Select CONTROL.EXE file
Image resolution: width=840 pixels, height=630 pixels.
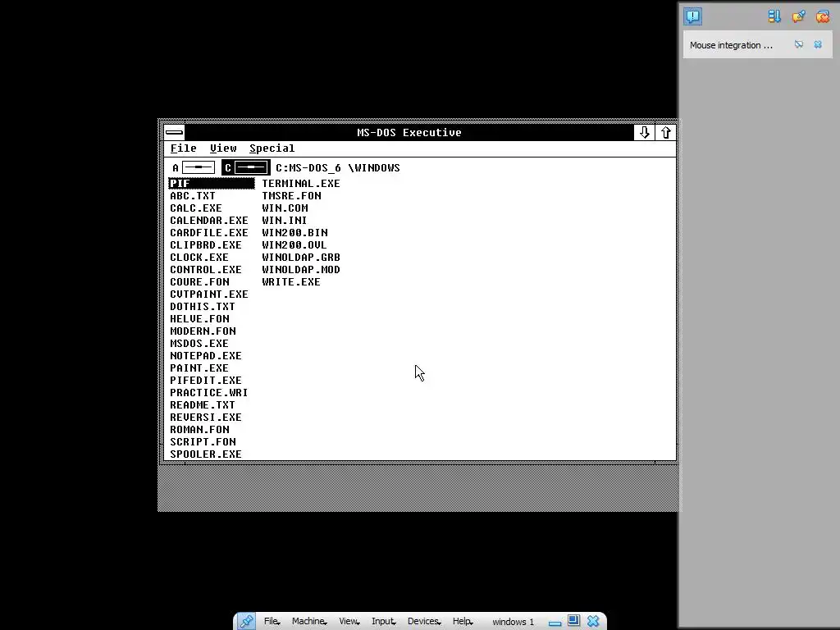[206, 269]
